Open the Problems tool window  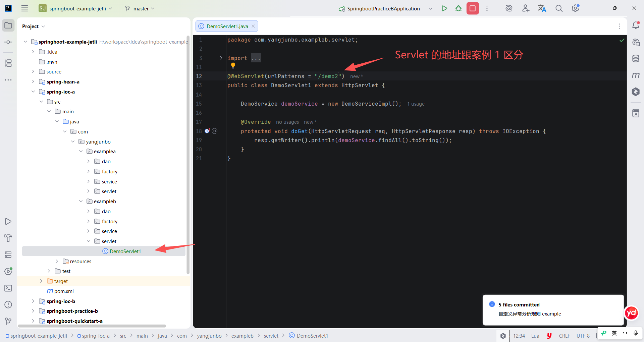click(x=8, y=305)
